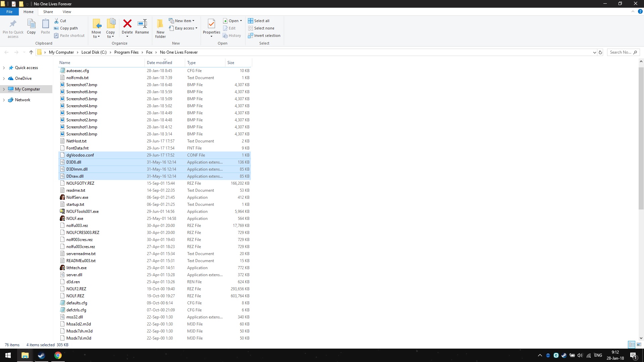Sort files by Size column header

pyautogui.click(x=238, y=63)
